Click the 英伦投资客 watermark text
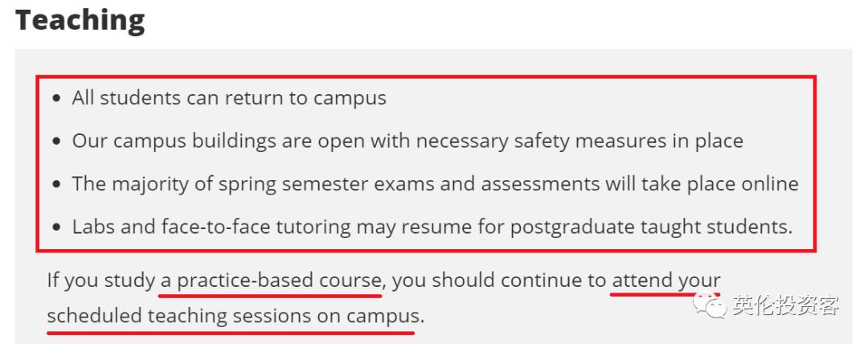The height and width of the screenshot is (344, 868). (x=785, y=305)
